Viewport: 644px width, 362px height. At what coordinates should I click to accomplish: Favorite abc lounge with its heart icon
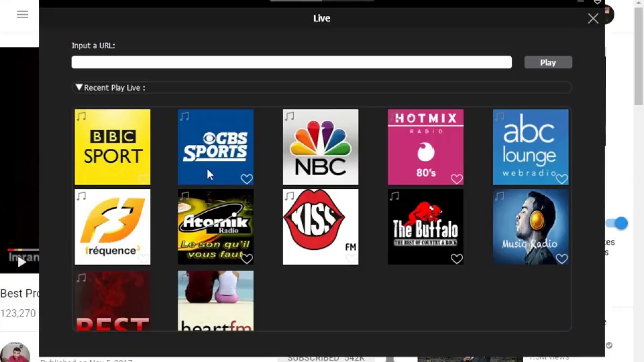(x=561, y=178)
